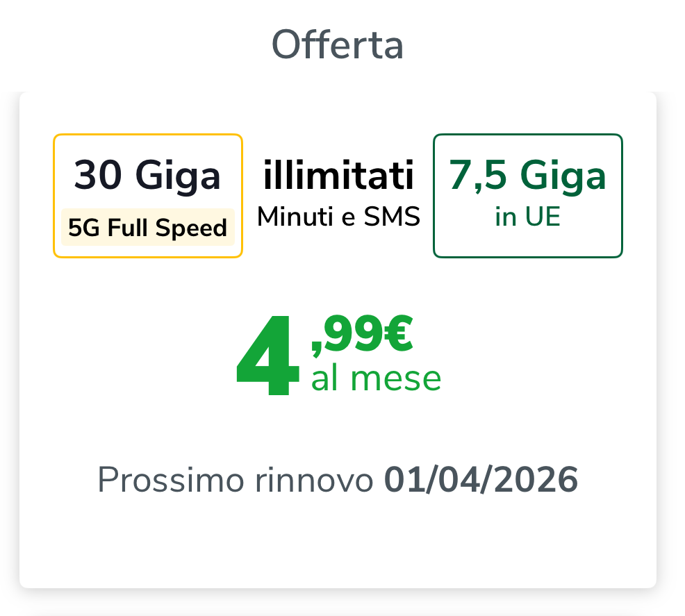Click the Offerta heading
Viewport: 685px width, 616px height.
point(338,44)
